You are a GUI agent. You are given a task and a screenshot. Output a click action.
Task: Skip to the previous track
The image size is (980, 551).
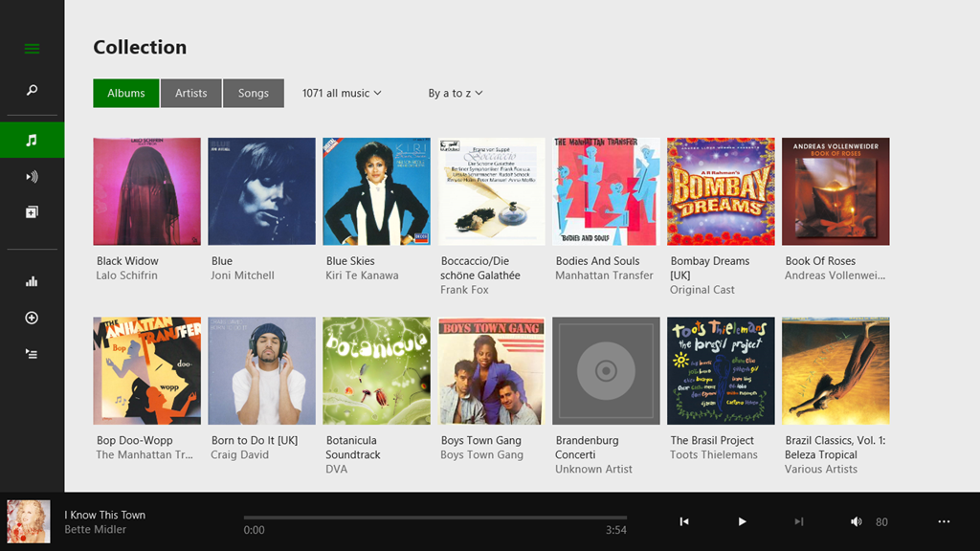click(x=684, y=521)
